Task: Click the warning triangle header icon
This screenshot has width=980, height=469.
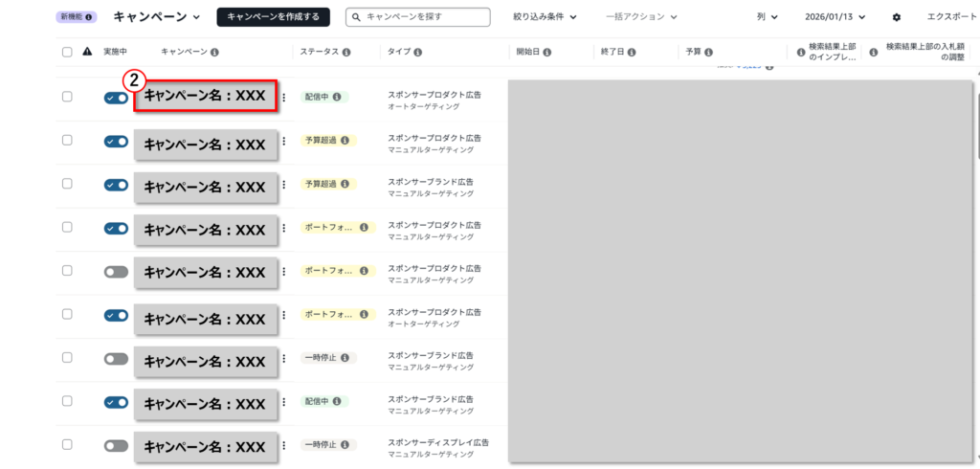Action: [87, 52]
